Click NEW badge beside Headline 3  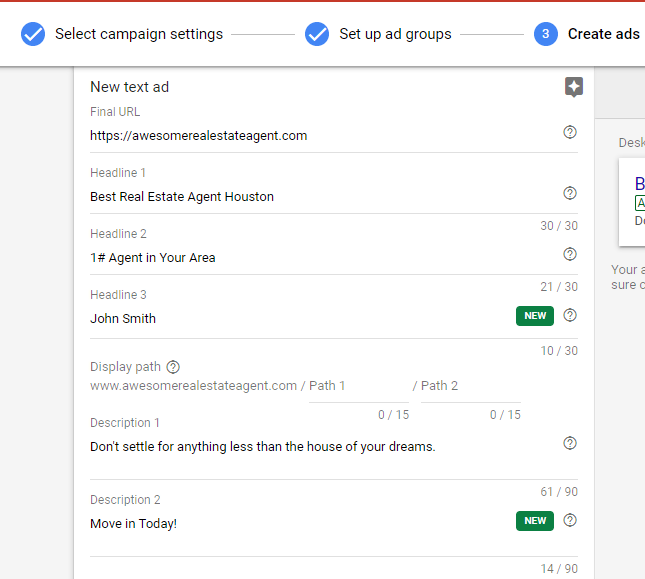pyautogui.click(x=535, y=316)
